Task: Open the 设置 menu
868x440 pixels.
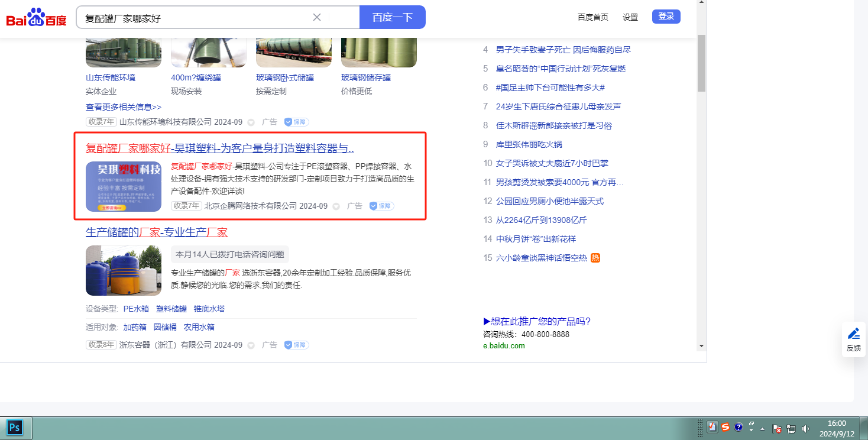Action: (630, 17)
